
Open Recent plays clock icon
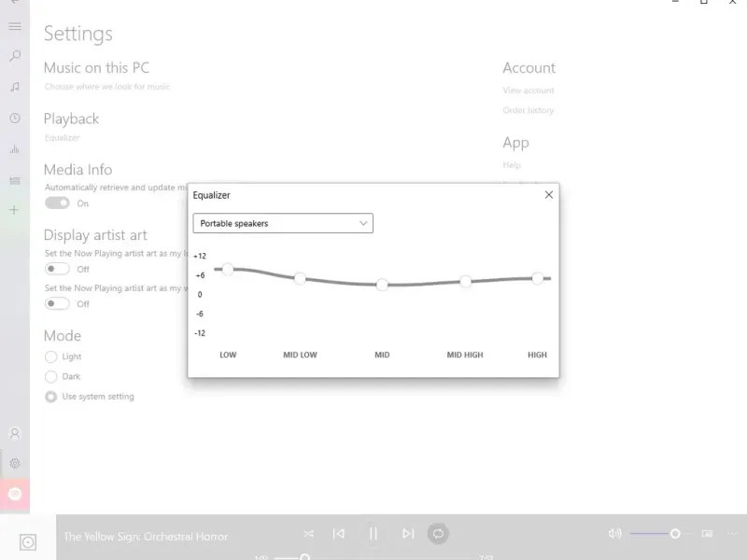pyautogui.click(x=15, y=119)
